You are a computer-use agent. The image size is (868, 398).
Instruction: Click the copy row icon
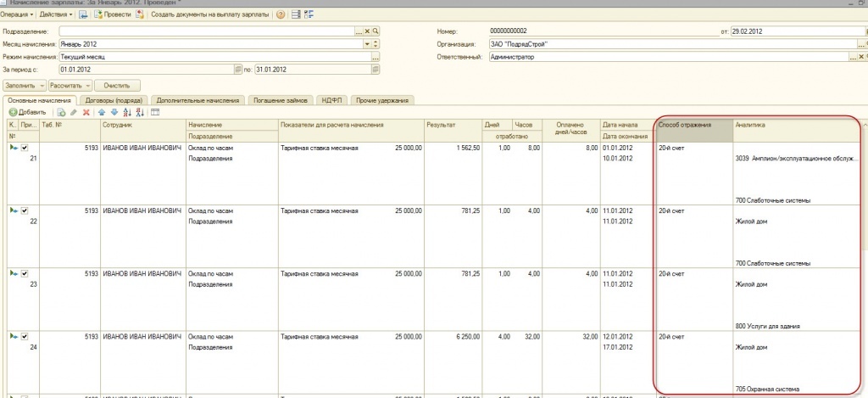coord(61,113)
